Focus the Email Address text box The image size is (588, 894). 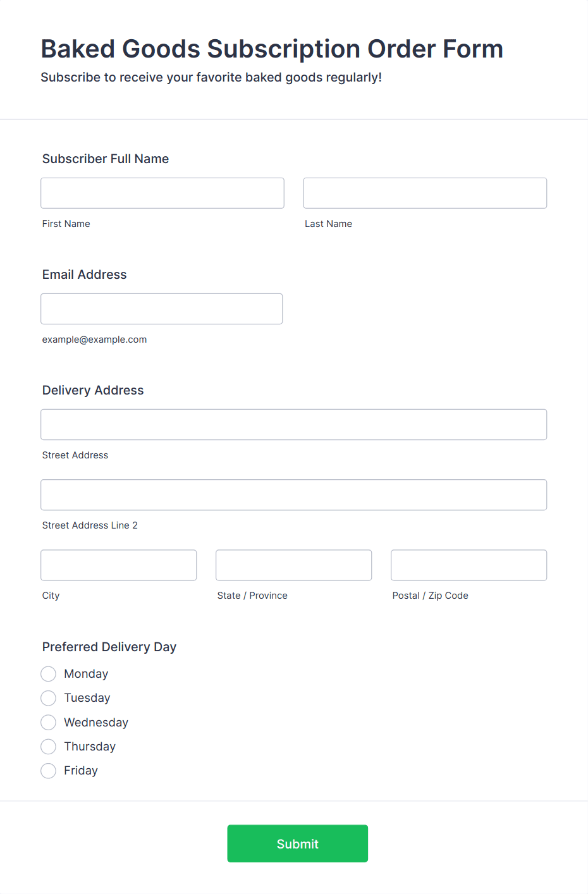click(x=162, y=309)
